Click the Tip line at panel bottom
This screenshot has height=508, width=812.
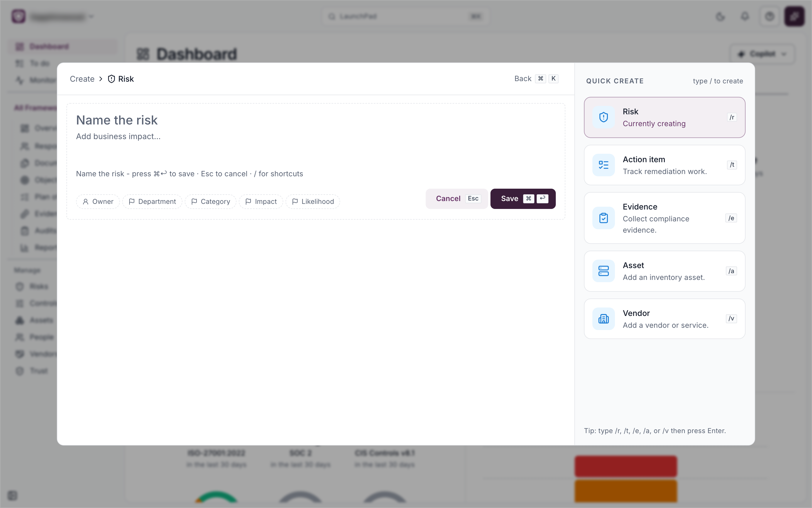655,431
